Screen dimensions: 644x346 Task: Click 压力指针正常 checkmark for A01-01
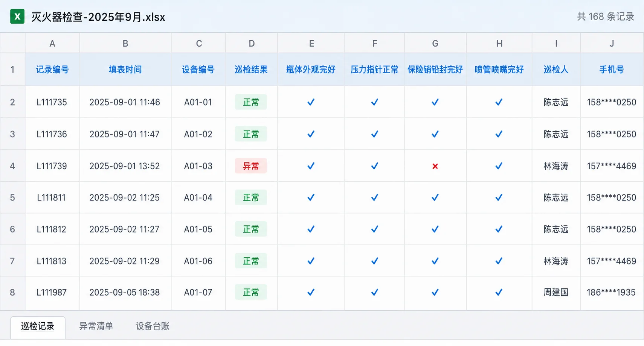[x=374, y=102]
